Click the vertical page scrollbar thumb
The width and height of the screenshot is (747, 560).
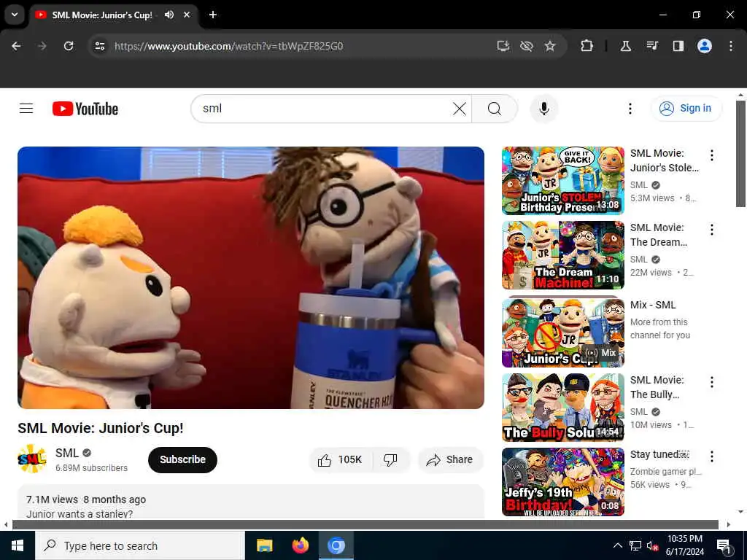pos(740,153)
